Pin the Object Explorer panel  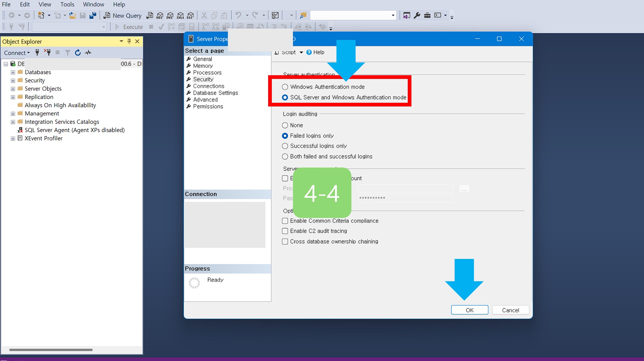(129, 41)
